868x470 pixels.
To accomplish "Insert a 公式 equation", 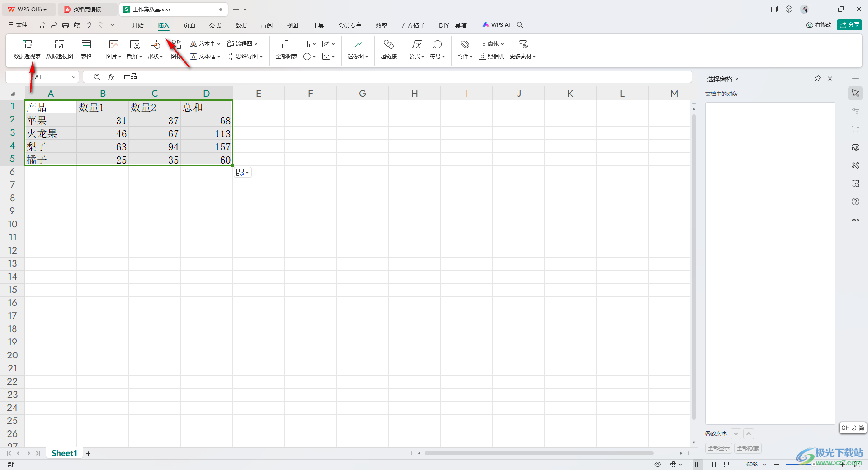I will (416, 49).
